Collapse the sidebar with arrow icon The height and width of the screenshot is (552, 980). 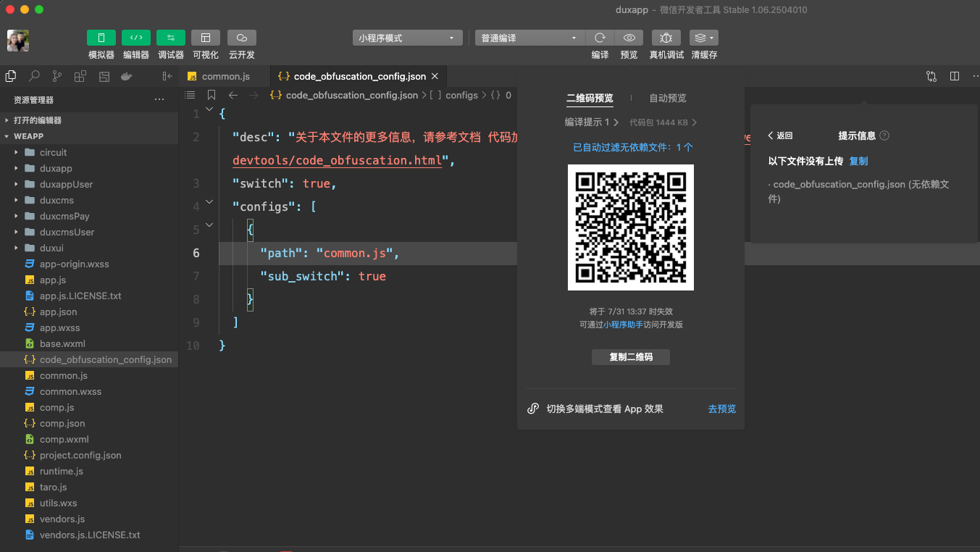click(x=167, y=76)
